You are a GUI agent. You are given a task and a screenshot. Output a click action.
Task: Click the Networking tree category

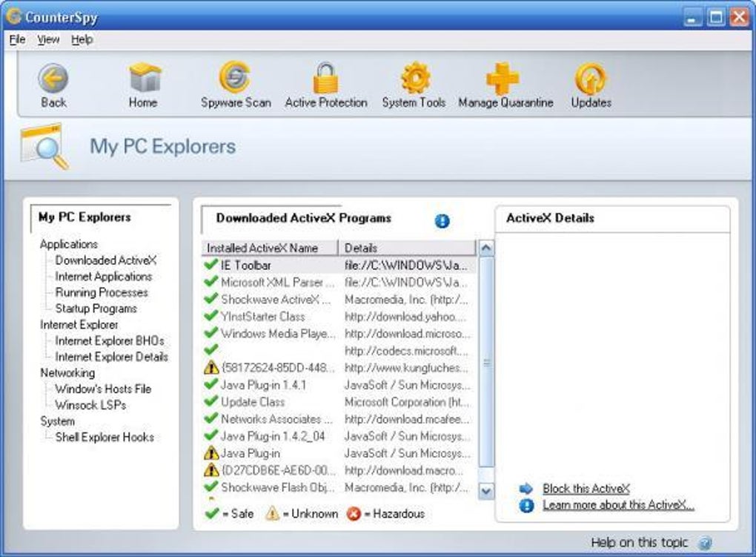click(67, 373)
